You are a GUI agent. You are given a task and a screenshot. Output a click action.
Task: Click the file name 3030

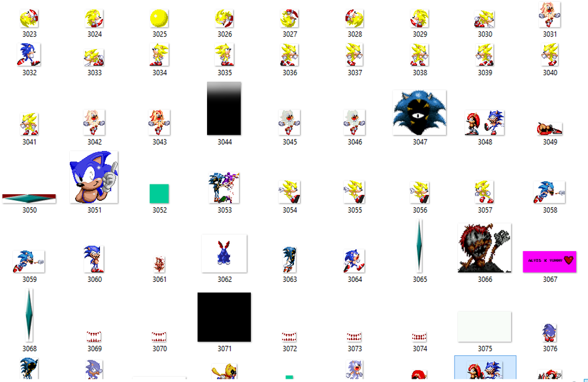pyautogui.click(x=485, y=34)
